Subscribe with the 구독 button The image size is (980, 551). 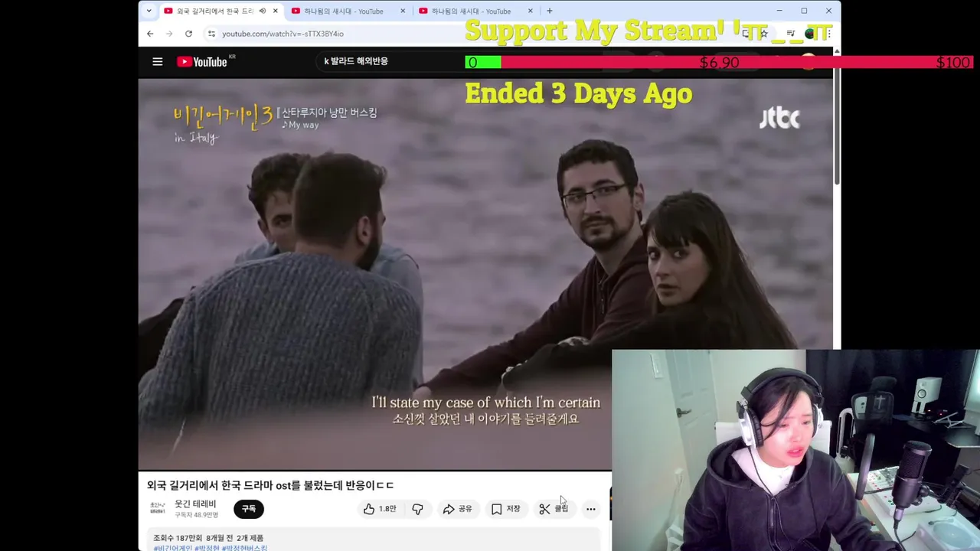point(248,509)
